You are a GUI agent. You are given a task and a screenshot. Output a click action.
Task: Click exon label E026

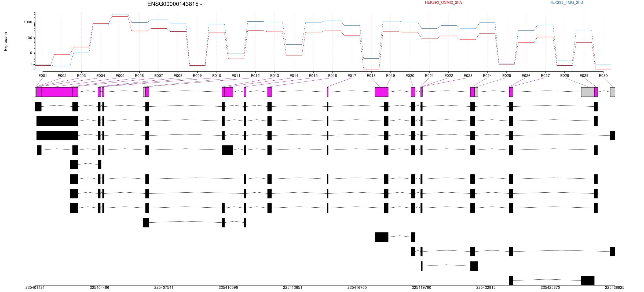[526, 76]
